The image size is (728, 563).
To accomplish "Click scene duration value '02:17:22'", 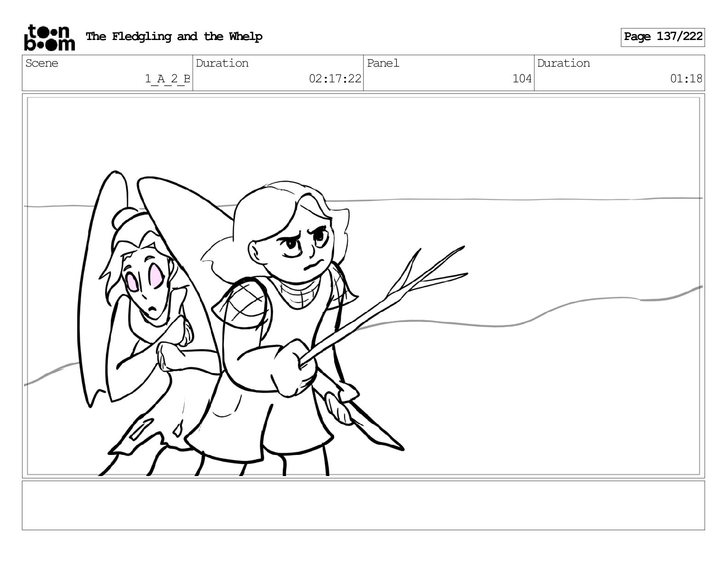I will (x=335, y=79).
